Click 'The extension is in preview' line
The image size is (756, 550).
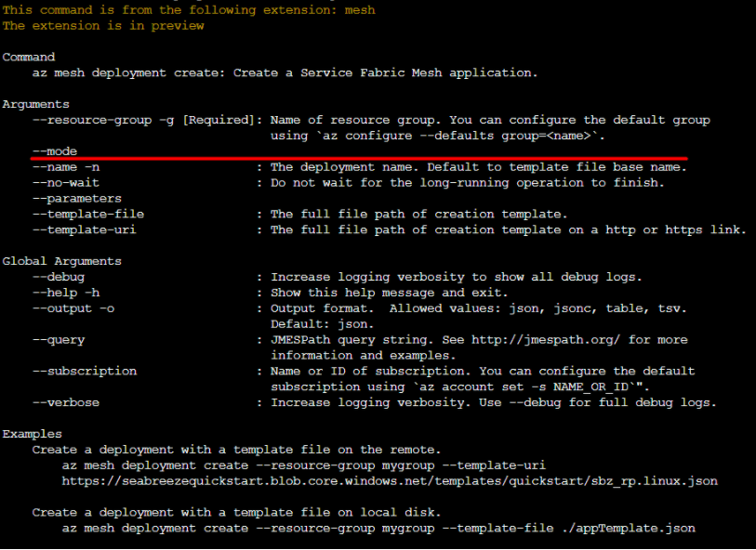(x=103, y=26)
